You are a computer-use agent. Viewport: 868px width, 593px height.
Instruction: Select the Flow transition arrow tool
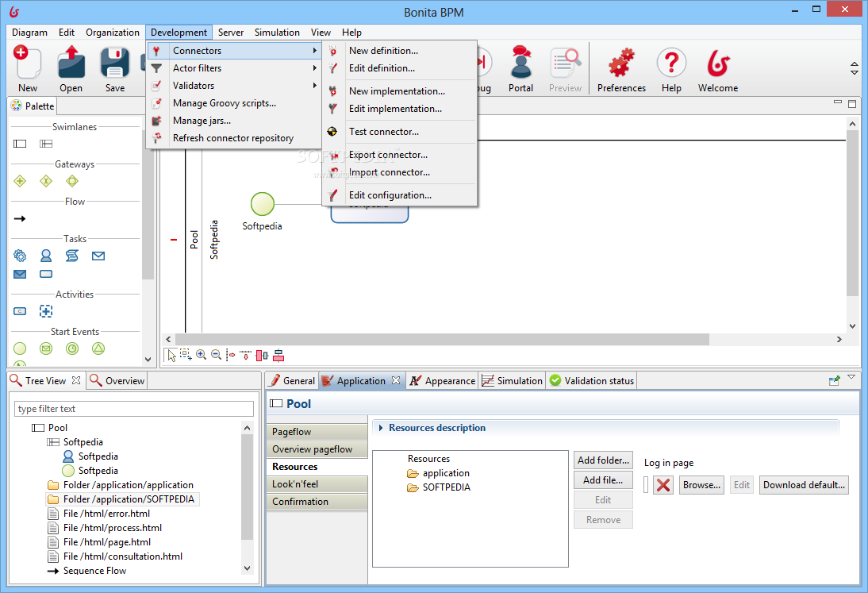tap(20, 219)
